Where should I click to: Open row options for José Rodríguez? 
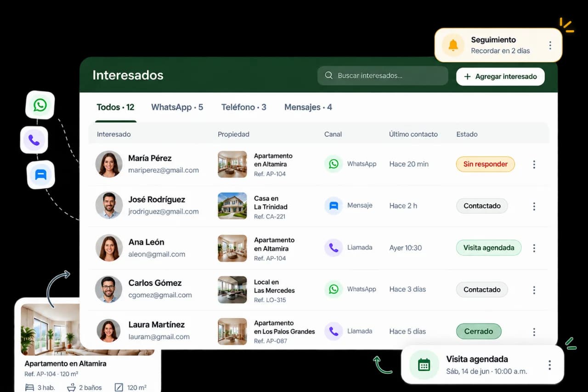tap(534, 206)
